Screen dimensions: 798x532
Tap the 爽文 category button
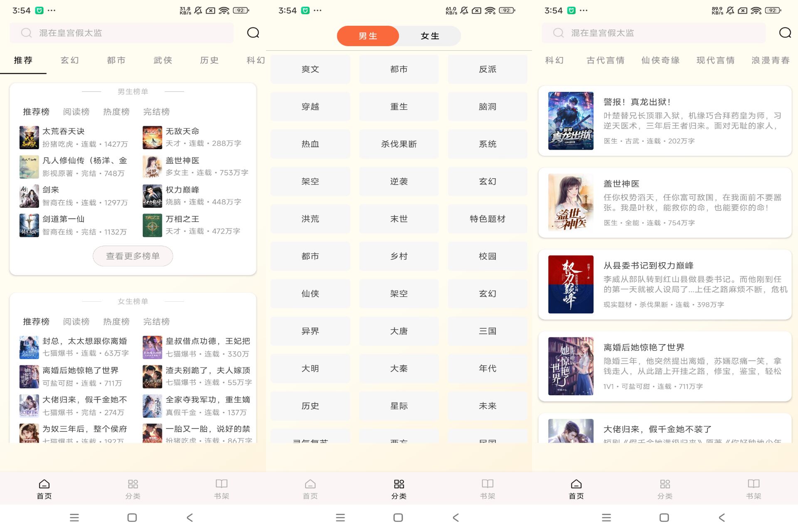[310, 69]
